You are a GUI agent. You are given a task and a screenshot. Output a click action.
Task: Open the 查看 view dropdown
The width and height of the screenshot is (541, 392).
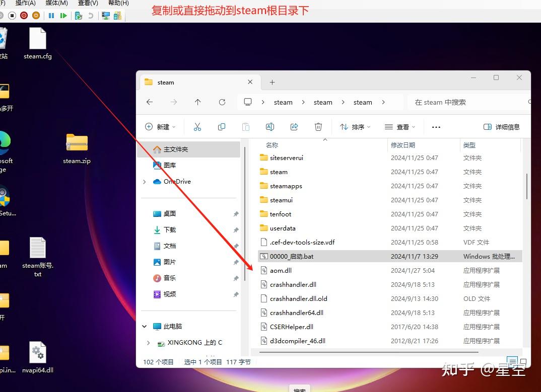click(400, 127)
